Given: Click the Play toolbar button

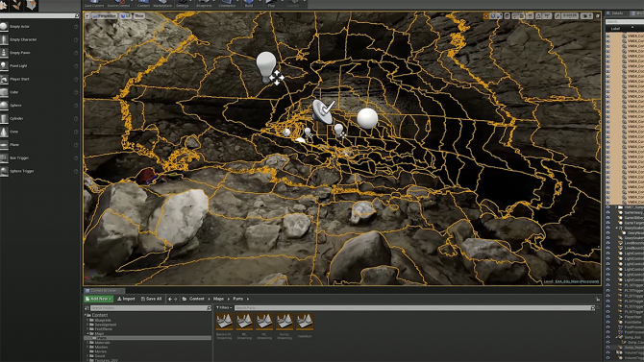Looking at the screenshot, I should (271, 4).
